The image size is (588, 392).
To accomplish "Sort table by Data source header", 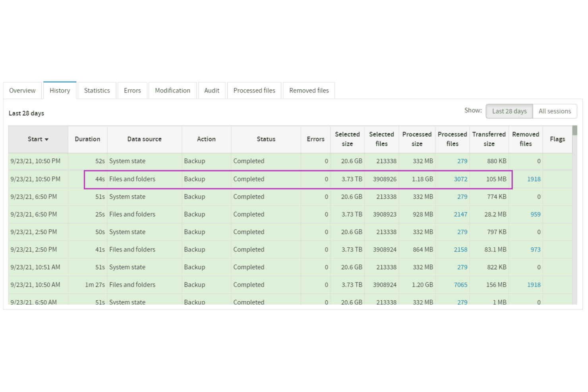I will [x=144, y=139].
